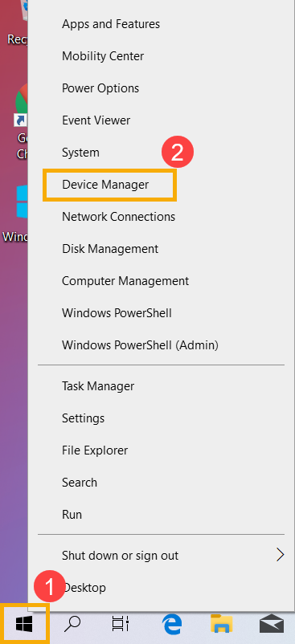Launch Microsoft Edge from the taskbar
The width and height of the screenshot is (295, 644).
pyautogui.click(x=172, y=624)
